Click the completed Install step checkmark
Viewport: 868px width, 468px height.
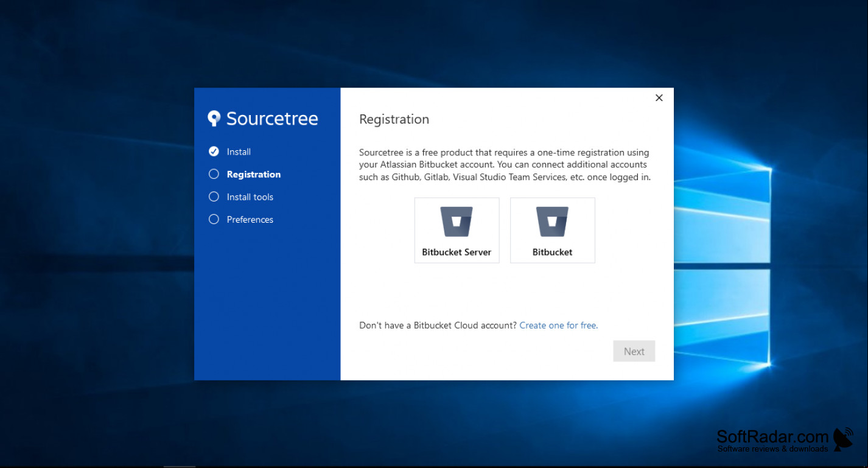pyautogui.click(x=214, y=152)
